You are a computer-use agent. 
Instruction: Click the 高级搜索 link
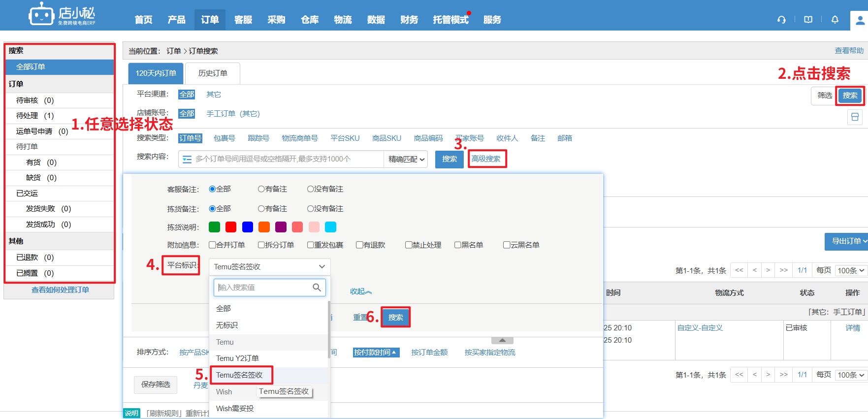click(x=486, y=159)
